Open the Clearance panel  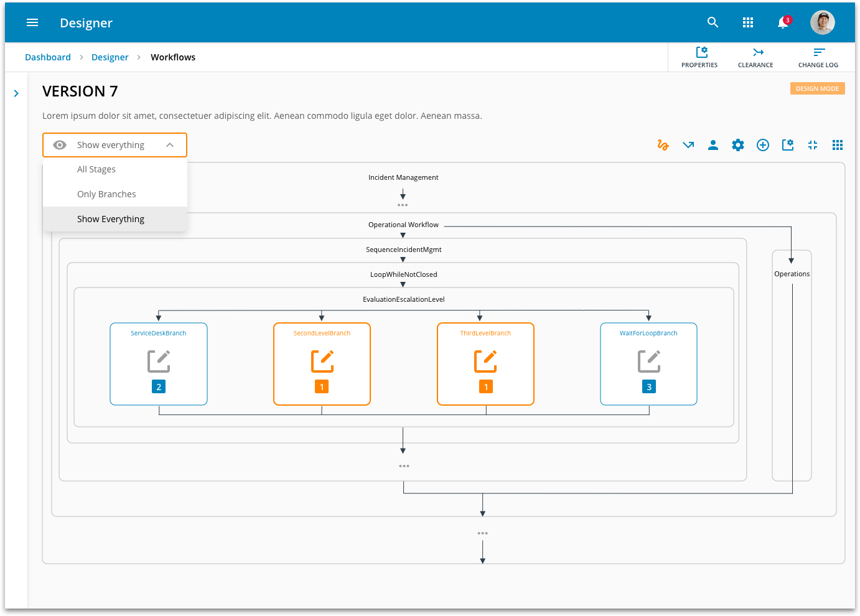tap(755, 57)
